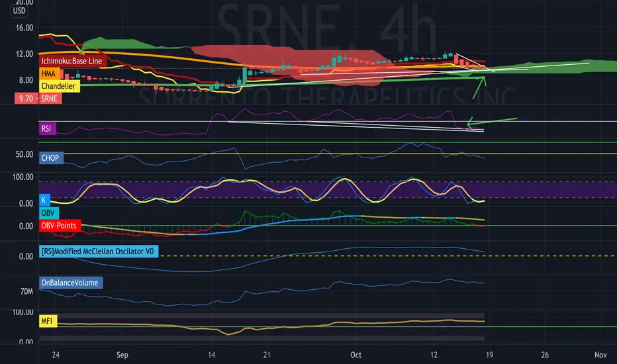The image size is (617, 364).
Task: Select the OBV indicator label
Action: tap(48, 213)
